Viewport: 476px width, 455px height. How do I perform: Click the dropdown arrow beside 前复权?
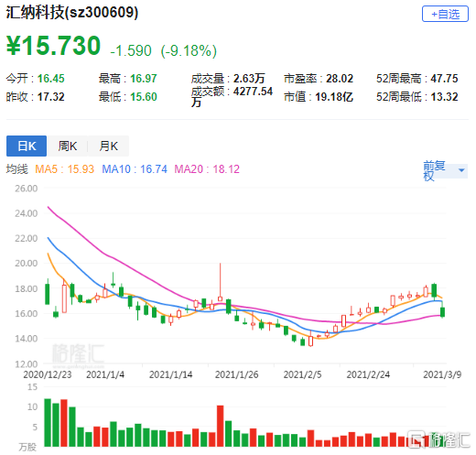pyautogui.click(x=461, y=170)
